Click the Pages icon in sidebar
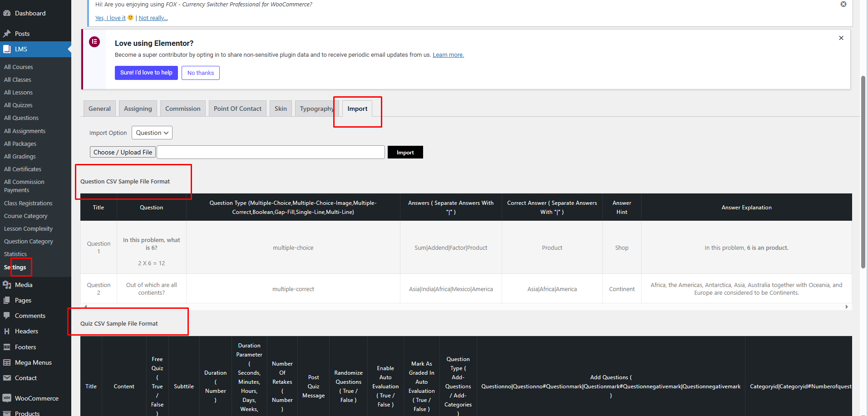The image size is (868, 416). (x=7, y=300)
